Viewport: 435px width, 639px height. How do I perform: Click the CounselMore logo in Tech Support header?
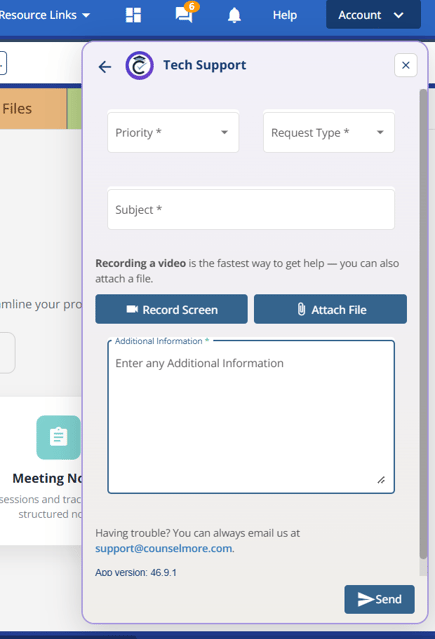tap(139, 65)
